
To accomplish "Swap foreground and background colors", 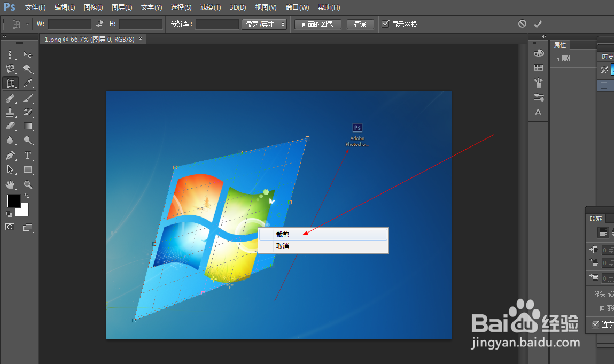I will [27, 196].
